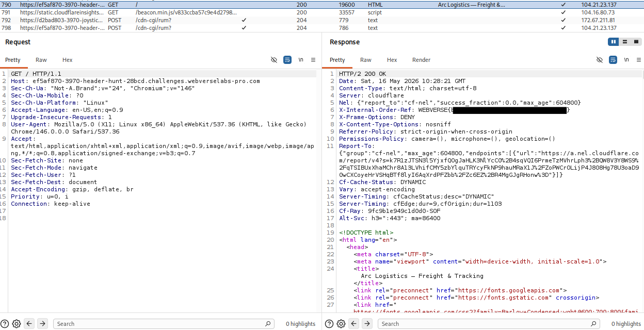Click magnifier in Response search field
This screenshot has width=644, height=330.
coord(593,324)
